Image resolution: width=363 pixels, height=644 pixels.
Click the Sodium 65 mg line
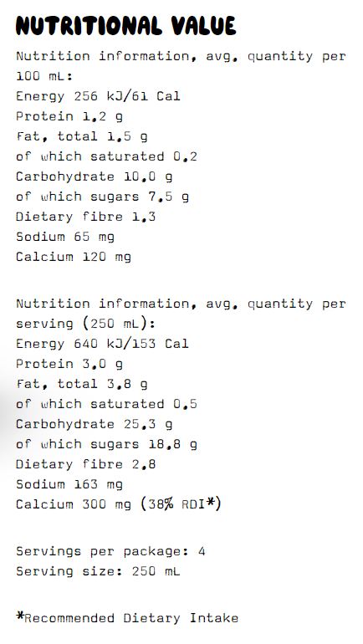pos(65,237)
